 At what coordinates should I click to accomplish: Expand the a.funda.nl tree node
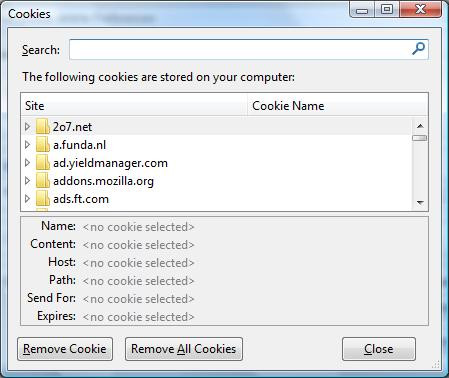[28, 145]
